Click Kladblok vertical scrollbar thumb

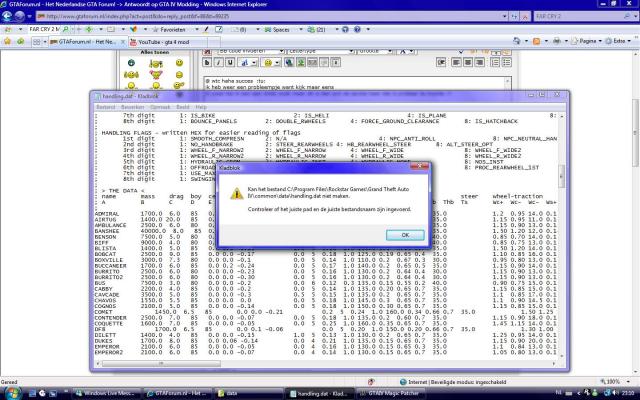pos(562,176)
